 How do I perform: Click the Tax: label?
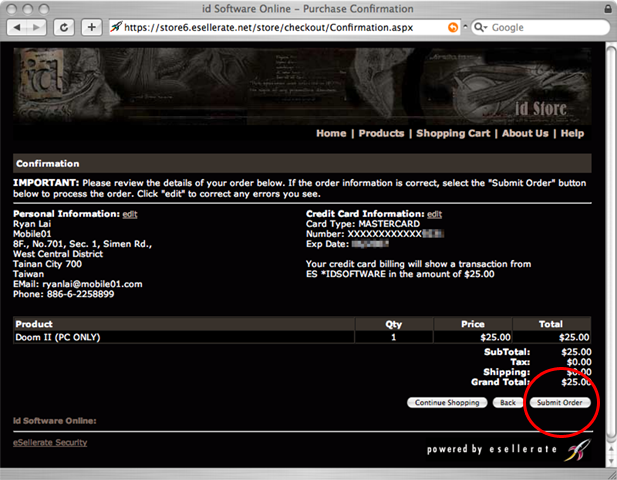520,362
